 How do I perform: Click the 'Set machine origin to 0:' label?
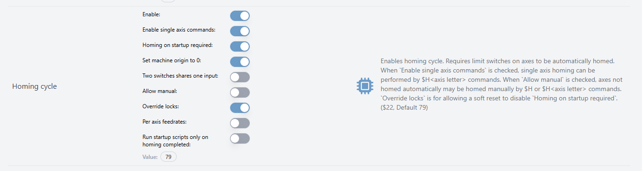[172, 60]
